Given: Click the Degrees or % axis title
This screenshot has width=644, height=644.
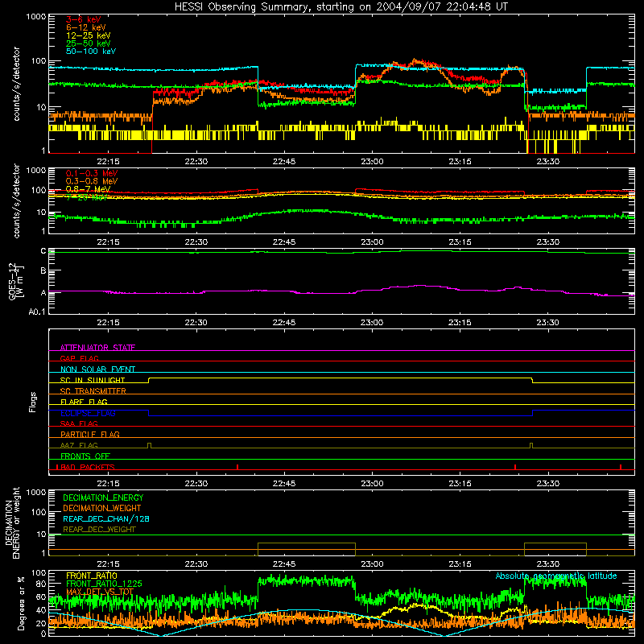Looking at the screenshot, I should (x=21, y=603).
